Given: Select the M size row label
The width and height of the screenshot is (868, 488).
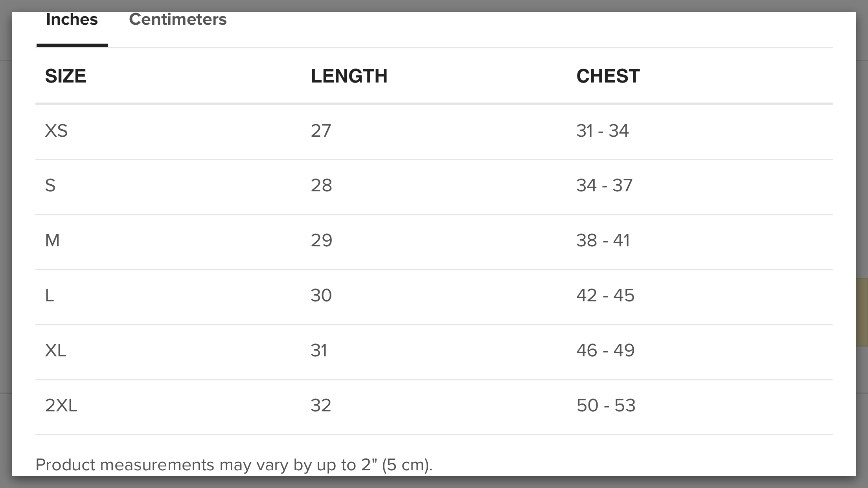Looking at the screenshot, I should [x=52, y=240].
